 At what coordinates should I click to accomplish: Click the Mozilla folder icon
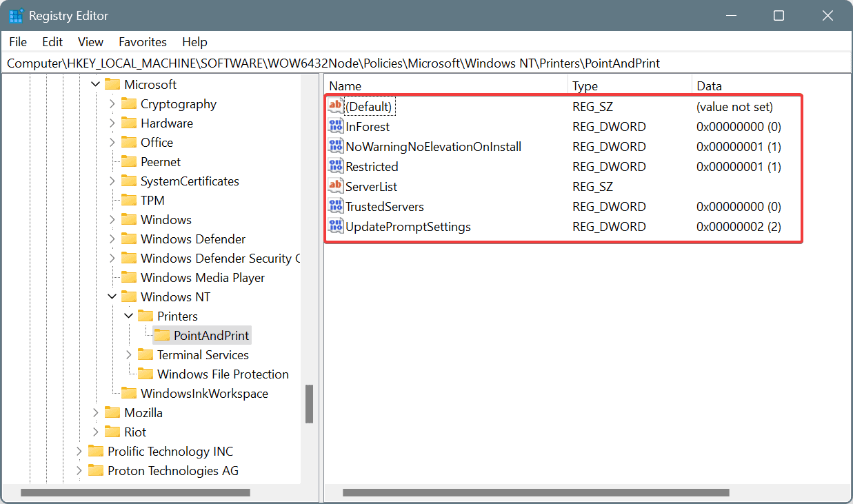click(112, 412)
